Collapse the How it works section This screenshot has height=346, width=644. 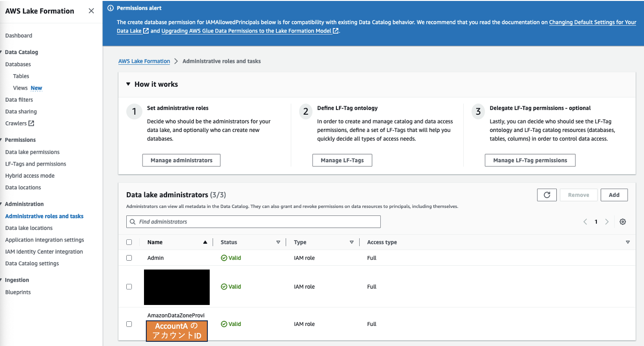click(128, 84)
